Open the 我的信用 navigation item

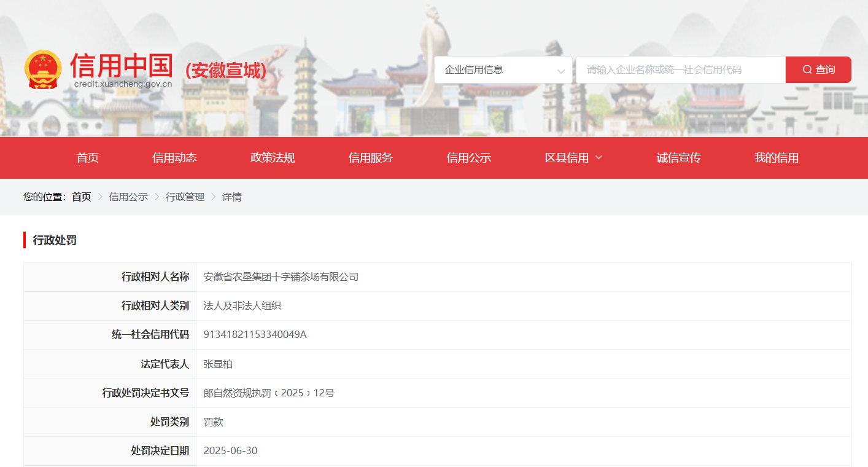777,158
